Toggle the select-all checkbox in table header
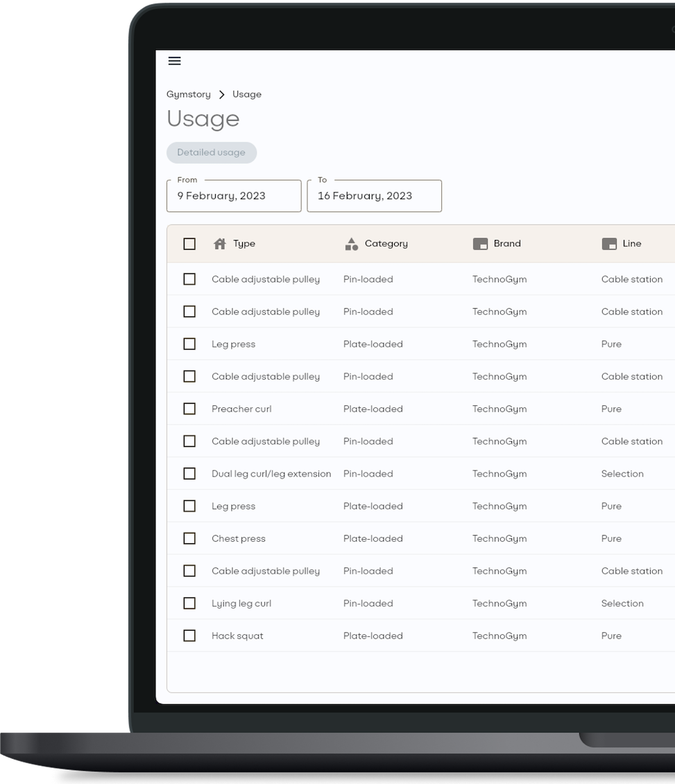 pos(189,244)
